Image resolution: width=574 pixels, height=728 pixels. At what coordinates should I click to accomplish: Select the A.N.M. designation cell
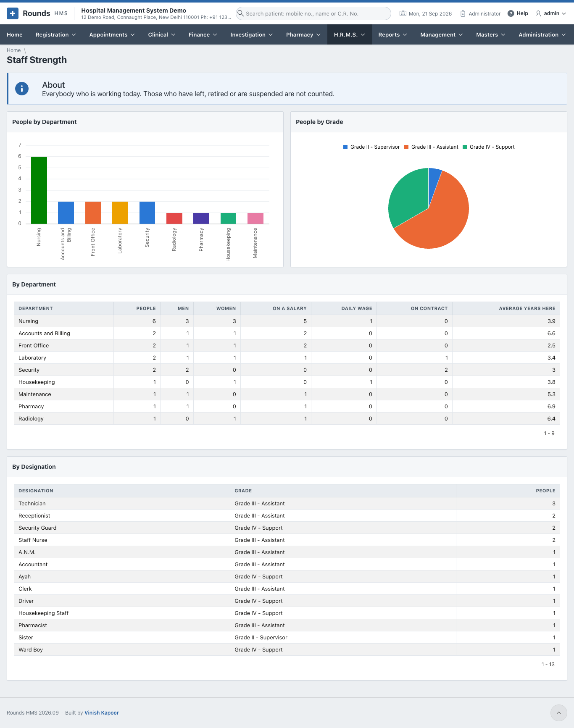tap(122, 552)
